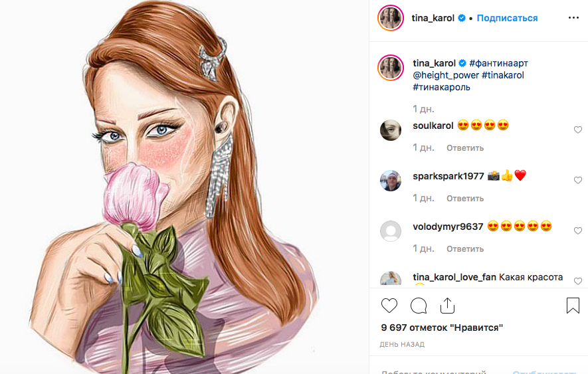Like the post with the heart icon

pos(389,306)
